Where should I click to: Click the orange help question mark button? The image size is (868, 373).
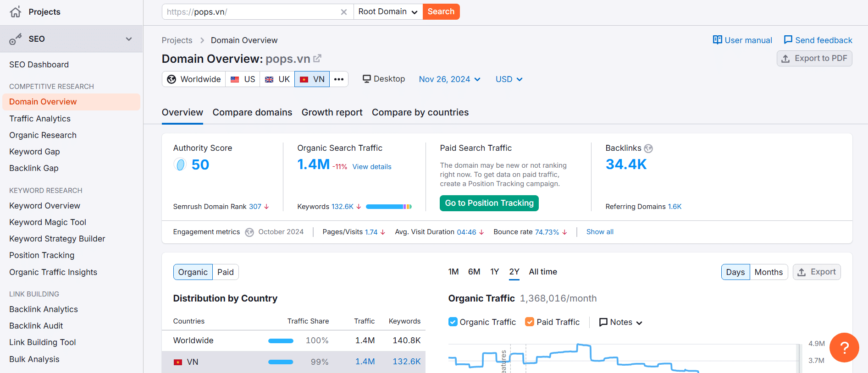point(844,347)
